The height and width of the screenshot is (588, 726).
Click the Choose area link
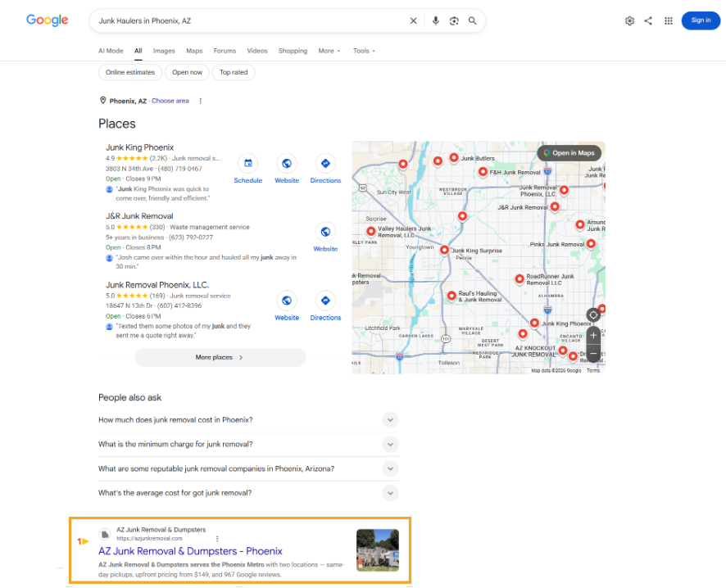pos(170,101)
